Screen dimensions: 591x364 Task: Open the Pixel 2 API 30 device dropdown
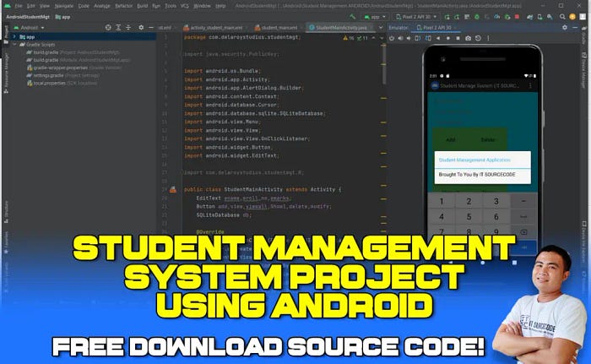click(416, 17)
